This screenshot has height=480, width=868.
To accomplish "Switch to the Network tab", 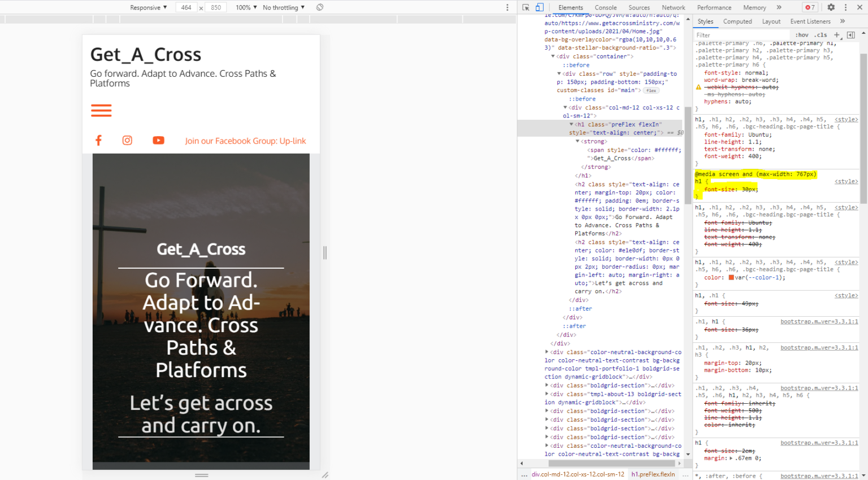I will (x=674, y=7).
